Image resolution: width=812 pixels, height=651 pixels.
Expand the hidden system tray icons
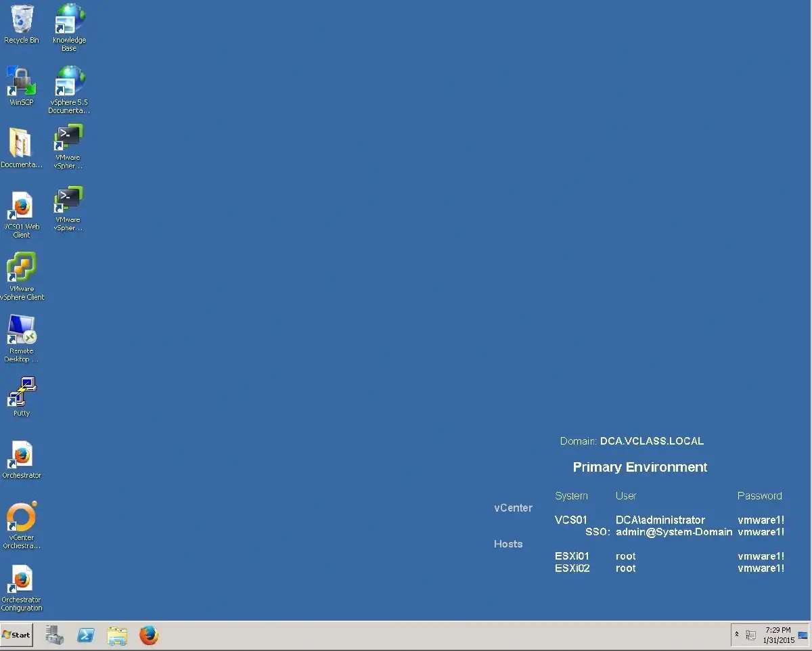coord(737,635)
